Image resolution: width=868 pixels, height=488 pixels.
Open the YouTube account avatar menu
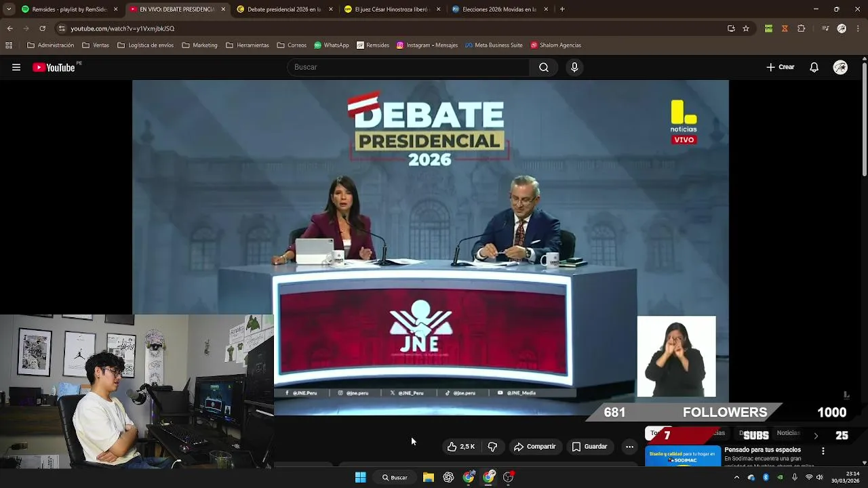[840, 67]
